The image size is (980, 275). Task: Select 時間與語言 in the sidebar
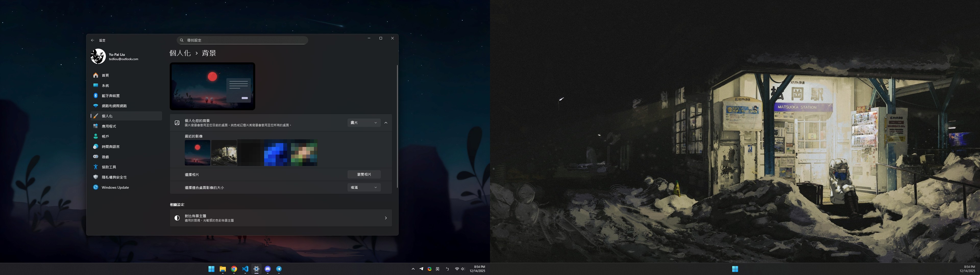pos(110,147)
